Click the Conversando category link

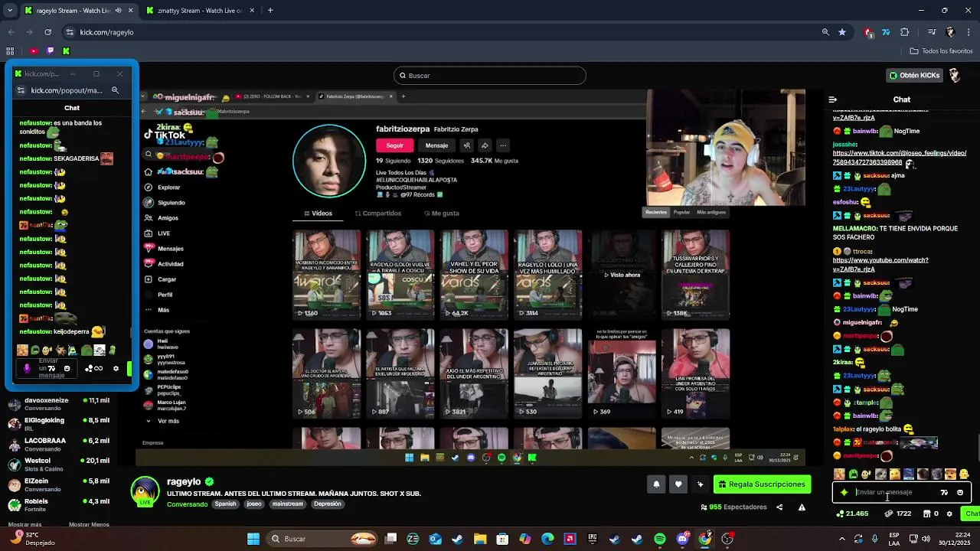(x=187, y=504)
